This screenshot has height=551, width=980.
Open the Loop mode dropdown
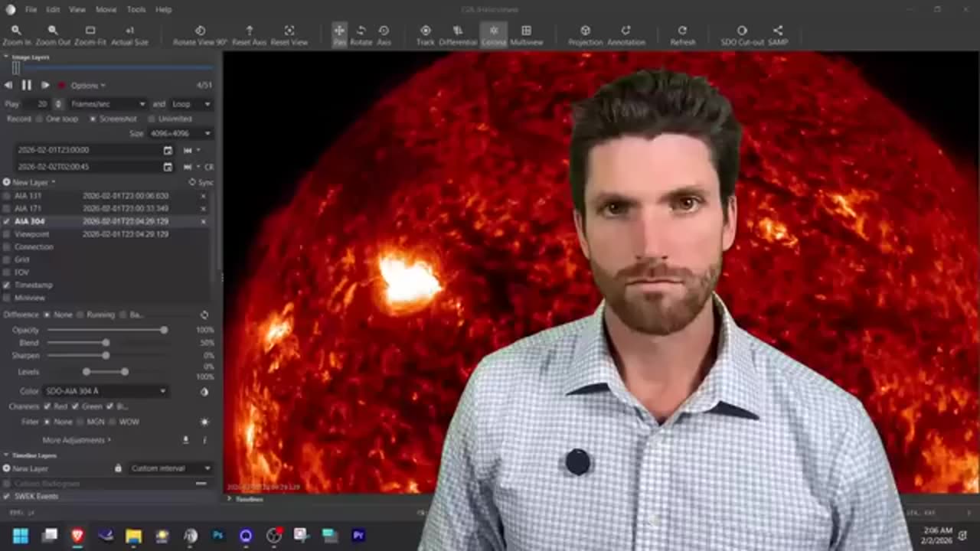tap(191, 103)
